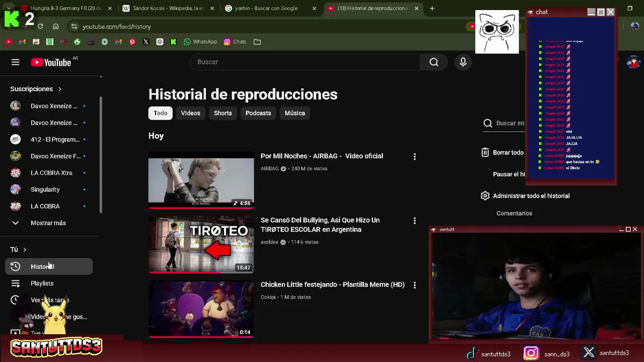Click Administrar todo el historial
This screenshot has width=644, height=362.
point(531,196)
